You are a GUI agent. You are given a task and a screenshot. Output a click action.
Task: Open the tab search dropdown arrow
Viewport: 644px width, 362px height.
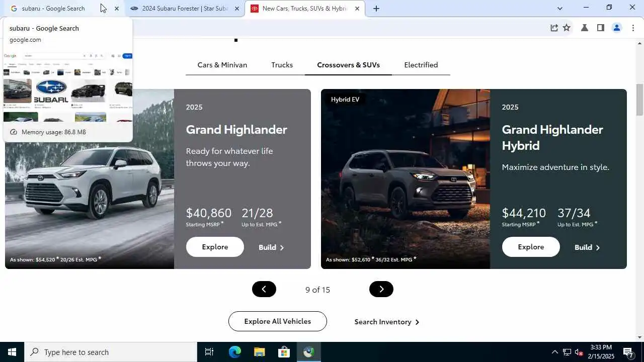(559, 9)
